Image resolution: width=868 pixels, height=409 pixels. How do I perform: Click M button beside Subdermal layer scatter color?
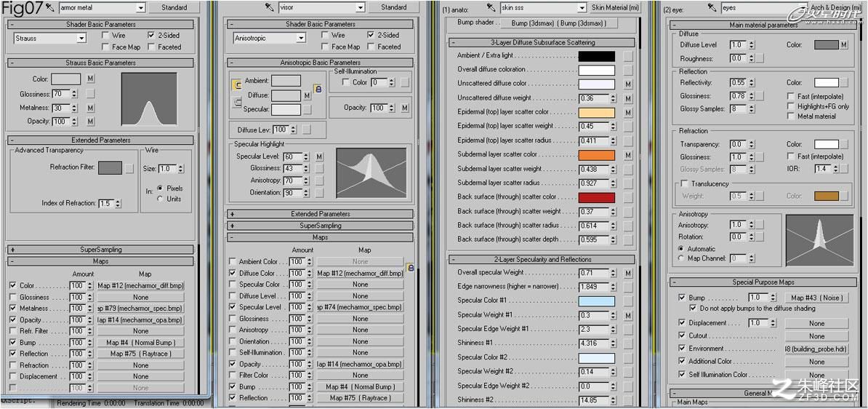pyautogui.click(x=628, y=155)
